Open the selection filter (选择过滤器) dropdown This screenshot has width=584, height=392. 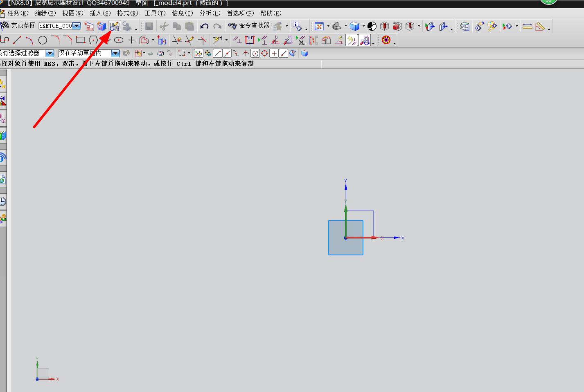point(50,53)
